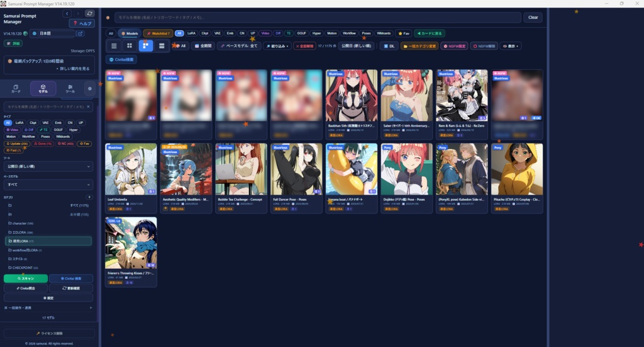Click the back navigation arrow in sidebar header
The image size is (644, 347).
point(67,14)
